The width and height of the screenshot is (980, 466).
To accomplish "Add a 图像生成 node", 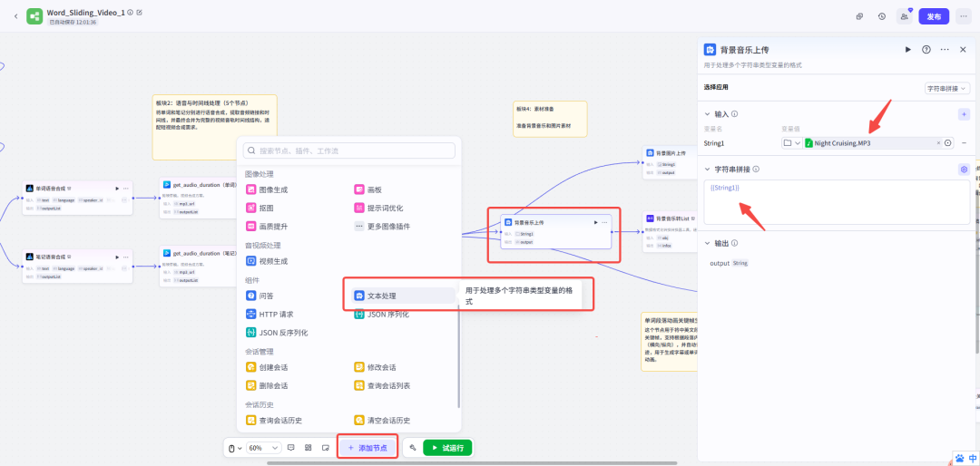I will (268, 189).
